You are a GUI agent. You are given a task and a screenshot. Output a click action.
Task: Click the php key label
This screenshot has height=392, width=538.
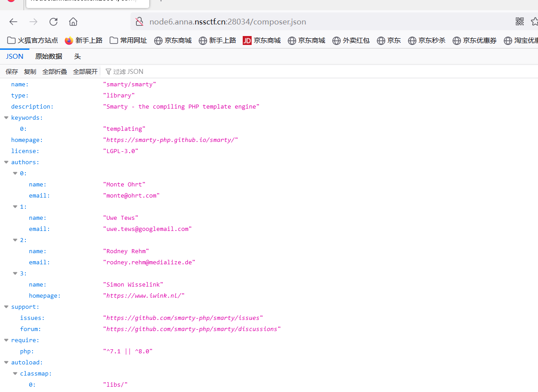27,352
